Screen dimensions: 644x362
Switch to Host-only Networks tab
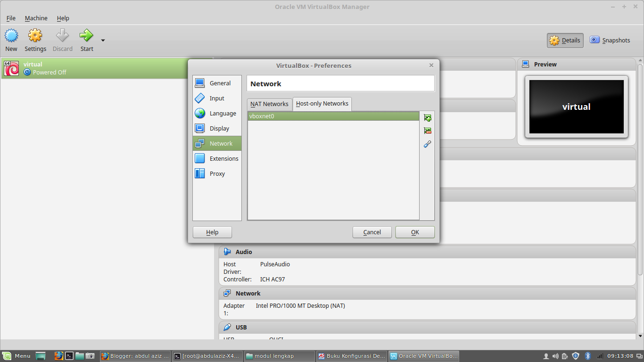322,104
